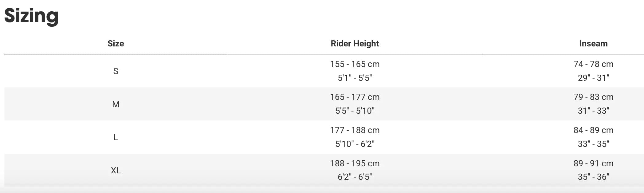Select the 29" - 31" inseam value
Image resolution: width=644 pixels, height=193 pixels.
[593, 78]
